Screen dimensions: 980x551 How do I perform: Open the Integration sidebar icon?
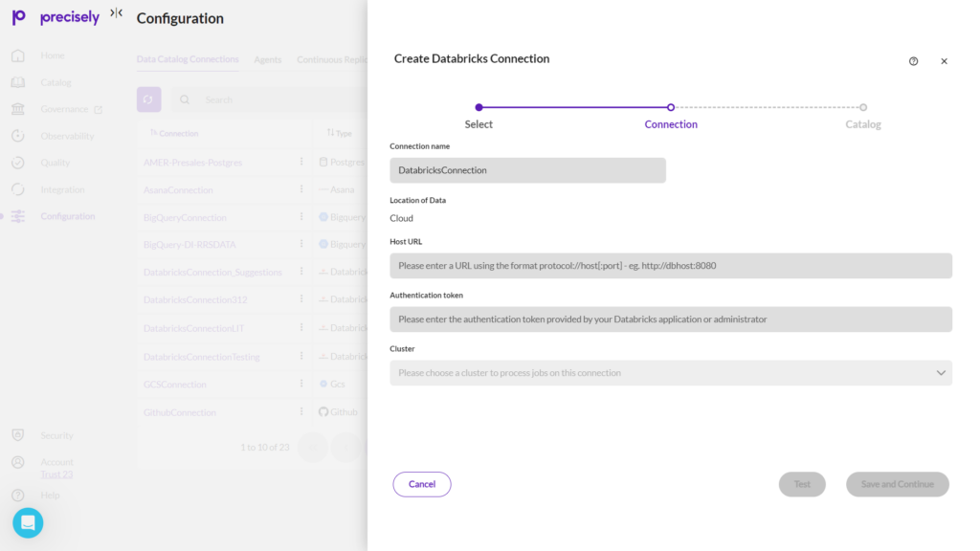click(x=18, y=189)
